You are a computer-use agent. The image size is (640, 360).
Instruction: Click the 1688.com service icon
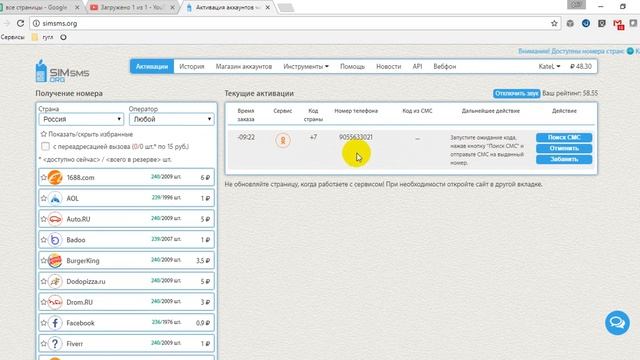click(55, 178)
